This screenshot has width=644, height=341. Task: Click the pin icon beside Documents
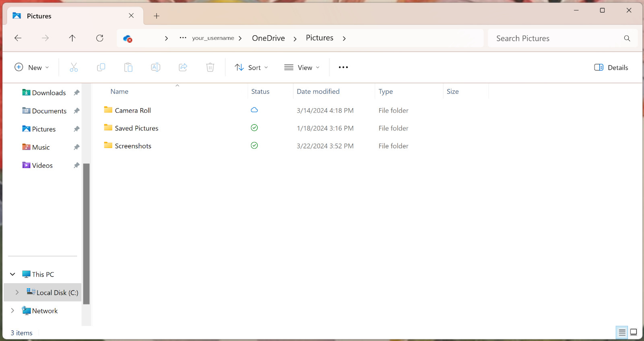[76, 111]
